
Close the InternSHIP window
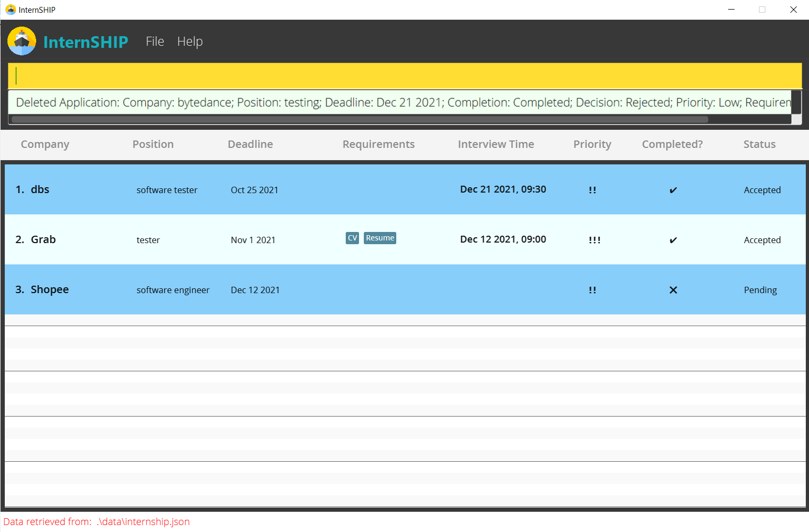pos(793,10)
